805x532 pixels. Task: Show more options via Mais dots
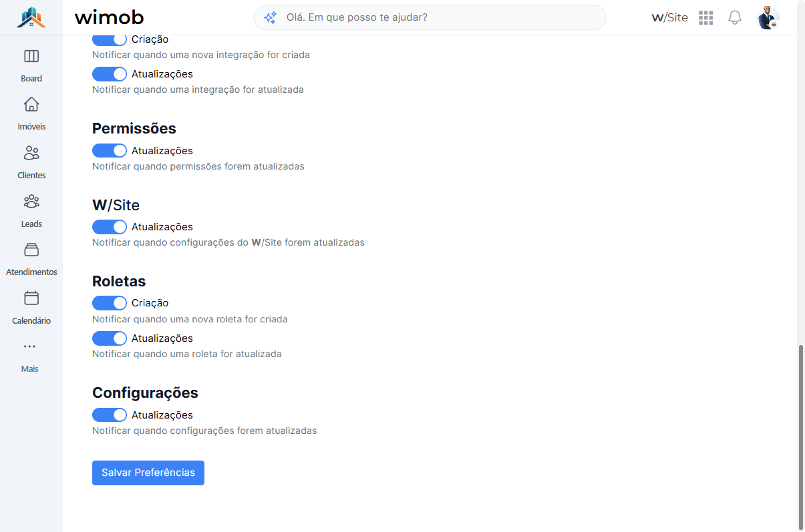(29, 346)
